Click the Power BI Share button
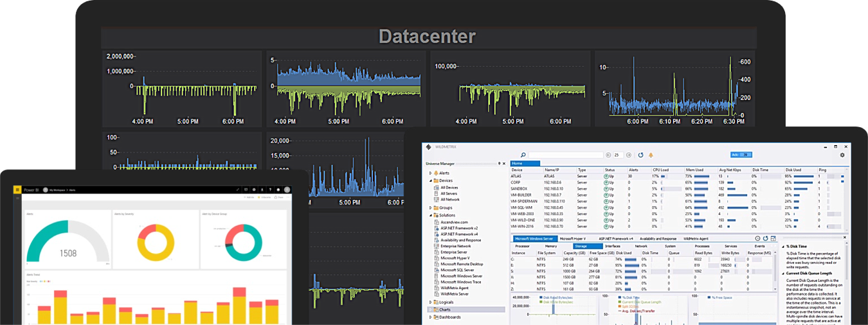868x325 pixels. point(278,197)
